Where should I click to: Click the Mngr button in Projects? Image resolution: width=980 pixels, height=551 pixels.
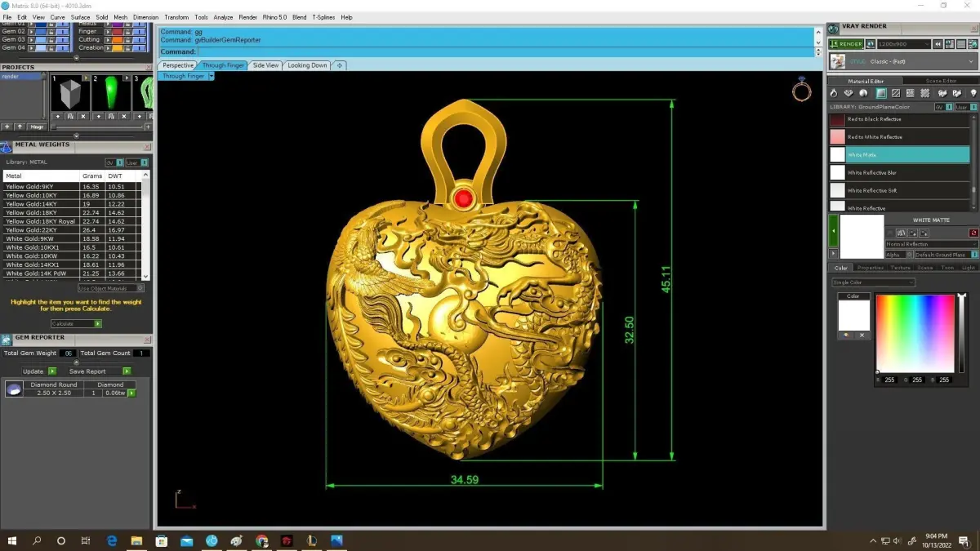pyautogui.click(x=37, y=127)
